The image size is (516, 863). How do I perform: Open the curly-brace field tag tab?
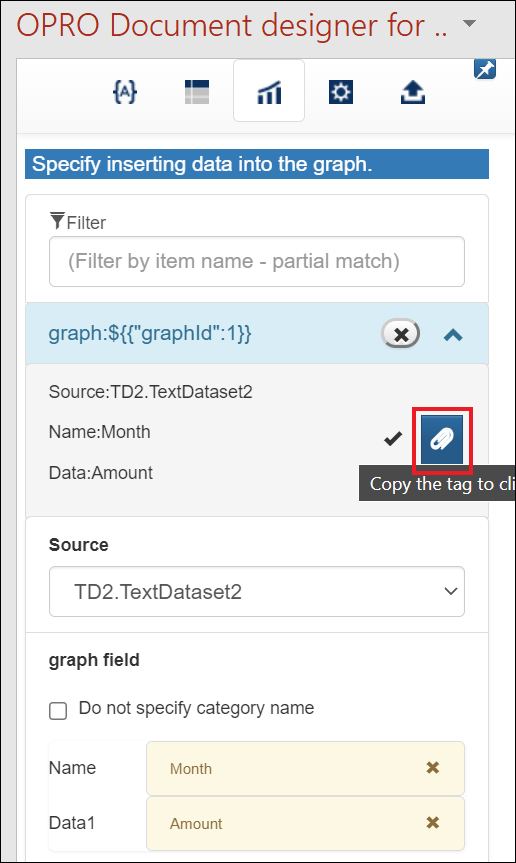pyautogui.click(x=125, y=91)
